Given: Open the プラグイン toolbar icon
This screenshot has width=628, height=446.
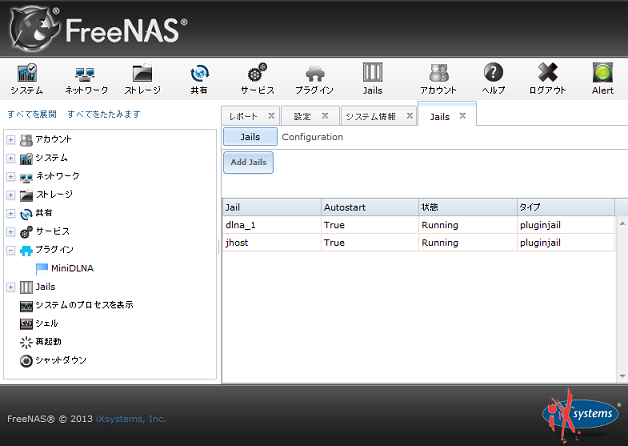Looking at the screenshot, I should pyautogui.click(x=314, y=79).
